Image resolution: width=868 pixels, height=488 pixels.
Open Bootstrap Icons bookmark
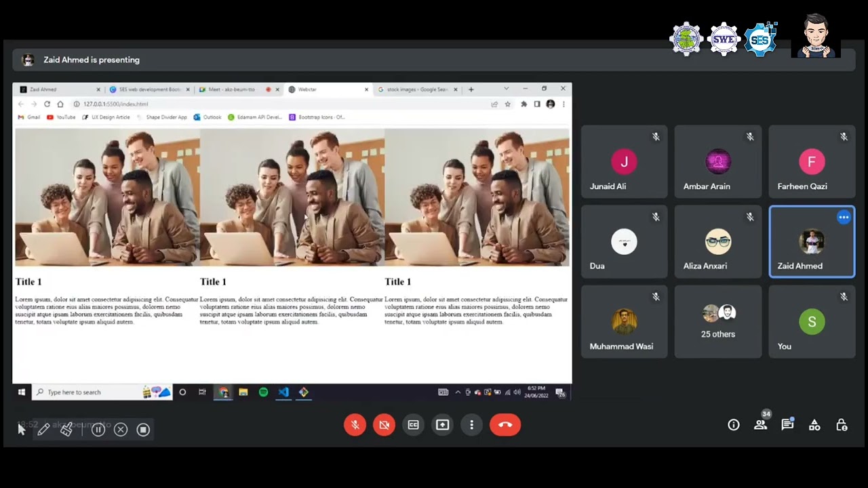(x=317, y=117)
